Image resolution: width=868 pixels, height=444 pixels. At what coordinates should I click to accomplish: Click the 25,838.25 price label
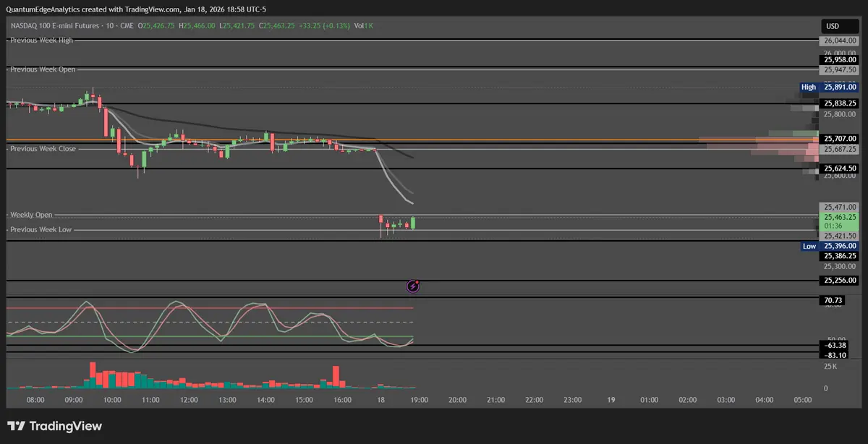click(839, 103)
